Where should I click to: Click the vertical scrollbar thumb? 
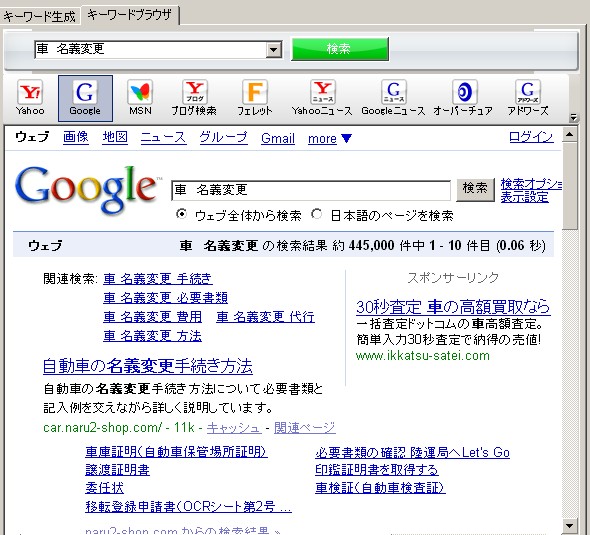click(x=570, y=185)
